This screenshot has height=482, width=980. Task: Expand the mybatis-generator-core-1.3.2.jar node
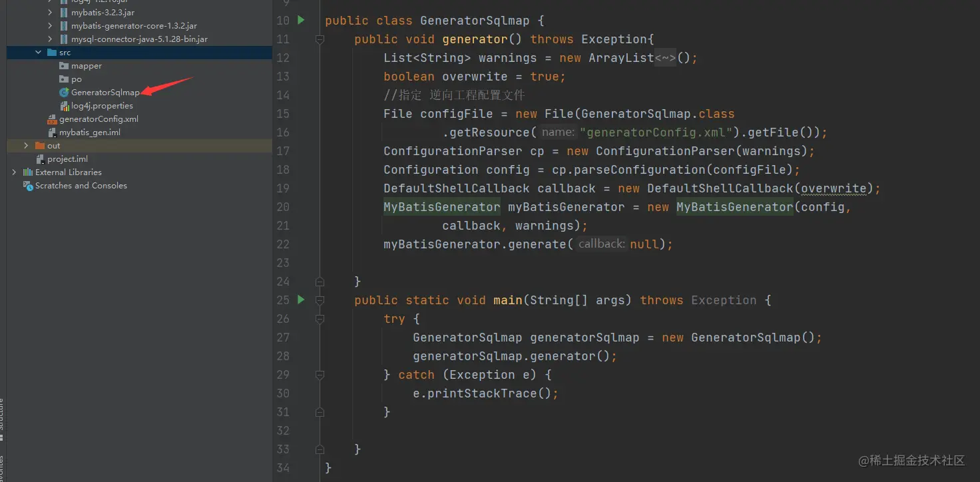[x=50, y=26]
